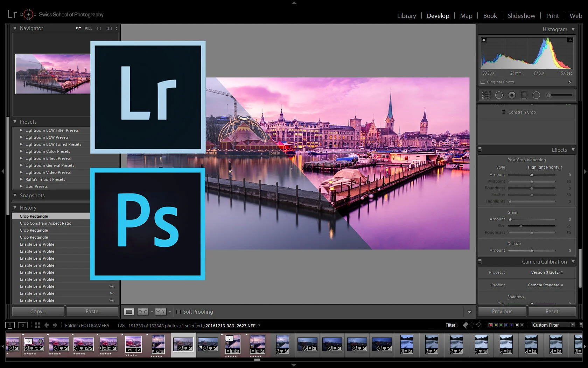Hide the top module picker arrow
The height and width of the screenshot is (368, 588).
coord(294,2)
